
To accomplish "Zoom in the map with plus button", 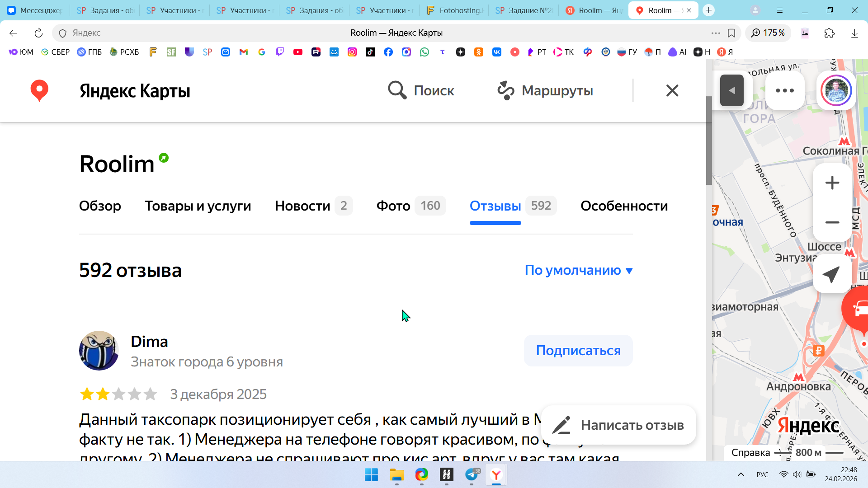I will pyautogui.click(x=832, y=183).
